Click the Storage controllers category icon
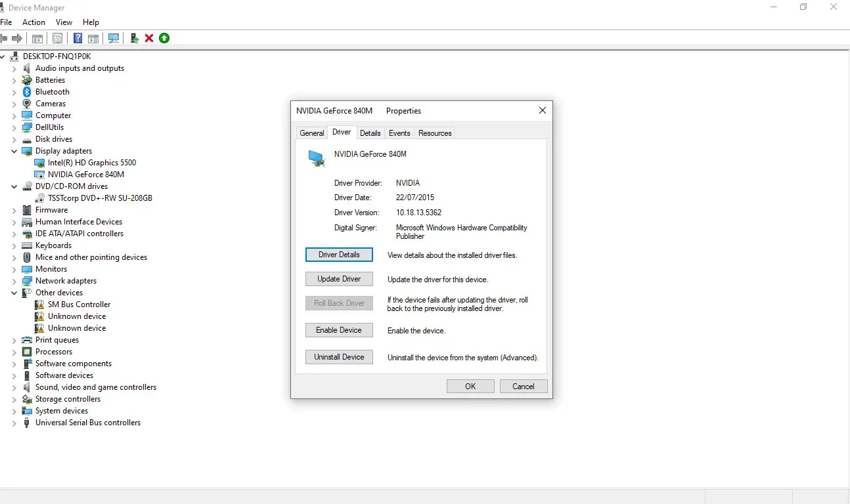The height and width of the screenshot is (504, 850). tap(27, 399)
